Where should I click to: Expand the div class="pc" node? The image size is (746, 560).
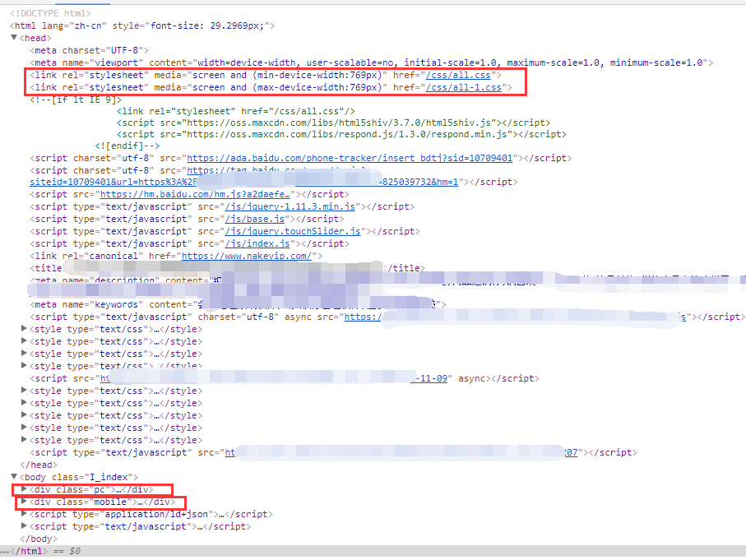click(x=25, y=489)
